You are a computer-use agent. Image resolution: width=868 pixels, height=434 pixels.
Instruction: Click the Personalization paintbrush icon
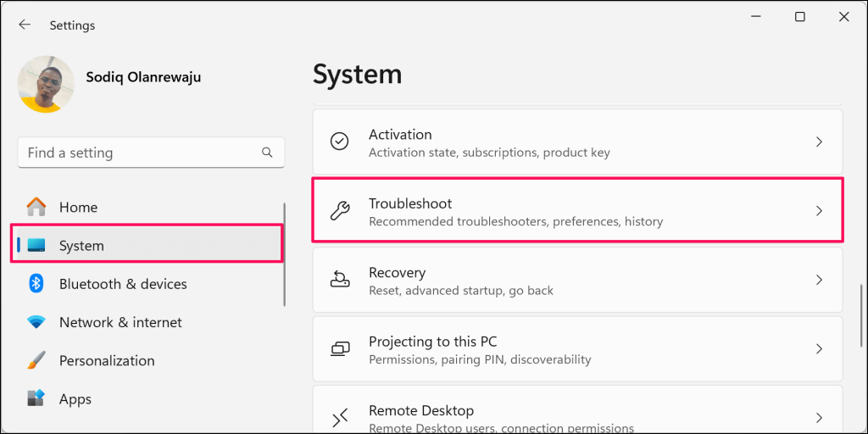(36, 360)
